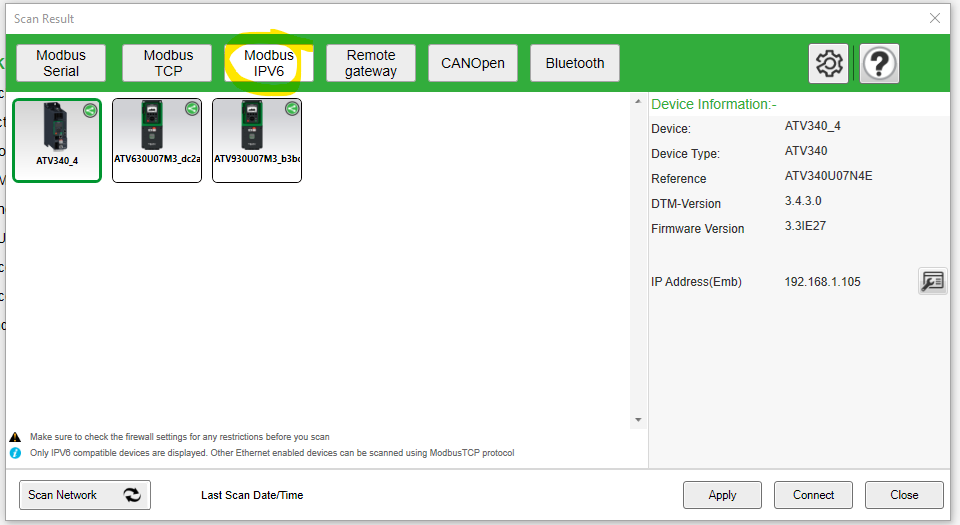Select the Modbus IPV6 tab
This screenshot has height=525, width=960.
[x=269, y=63]
